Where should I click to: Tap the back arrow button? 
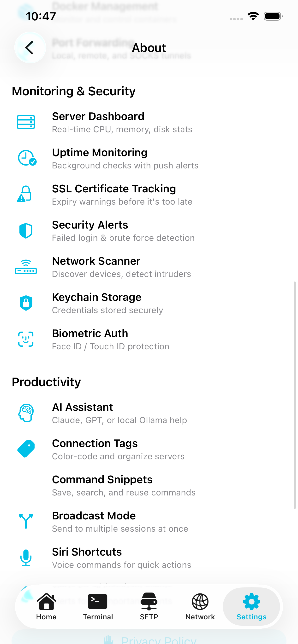point(30,47)
